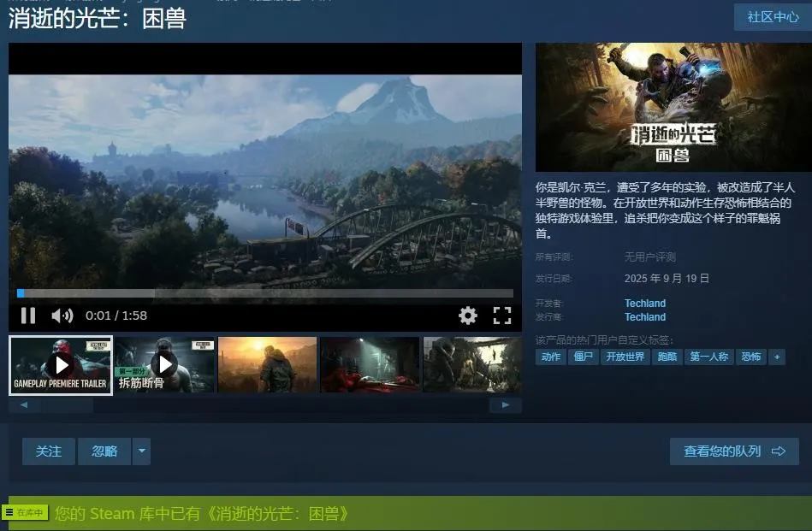Click the 忽略 ignore button
The height and width of the screenshot is (531, 812).
click(x=104, y=451)
